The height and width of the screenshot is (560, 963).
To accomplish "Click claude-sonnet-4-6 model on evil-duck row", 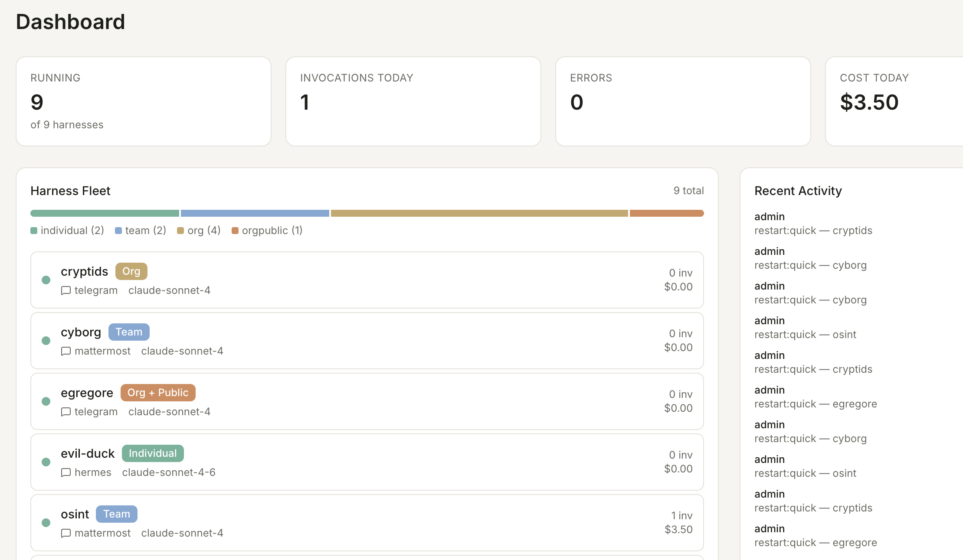I will pyautogui.click(x=169, y=472).
